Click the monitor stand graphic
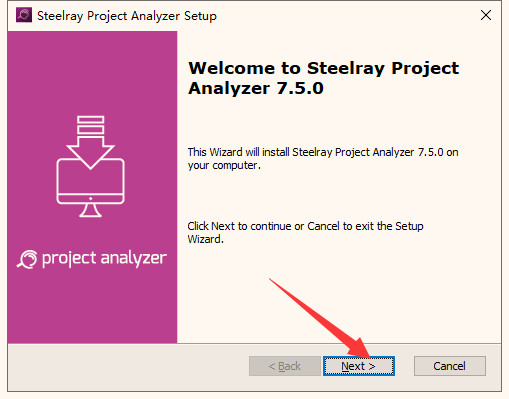This screenshot has height=399, width=509. 90,210
